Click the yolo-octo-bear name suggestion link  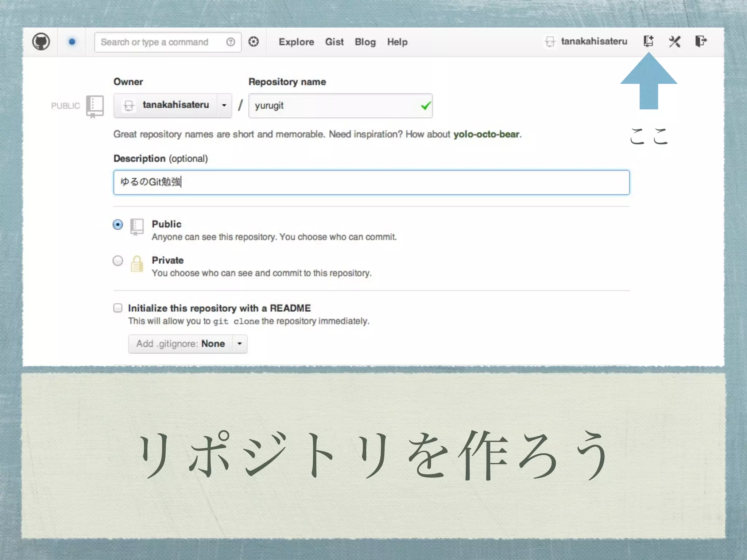coord(486,134)
